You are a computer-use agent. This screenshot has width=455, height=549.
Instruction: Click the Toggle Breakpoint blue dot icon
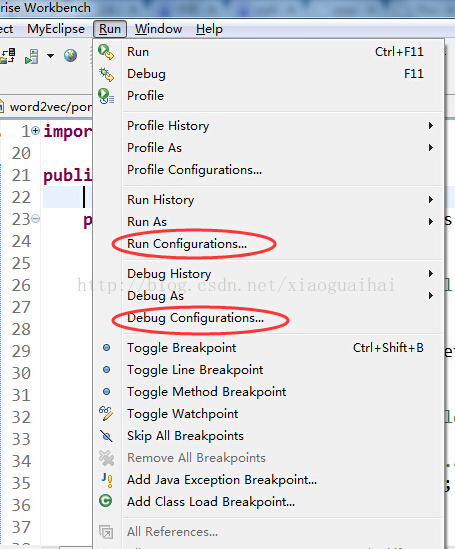point(106,348)
